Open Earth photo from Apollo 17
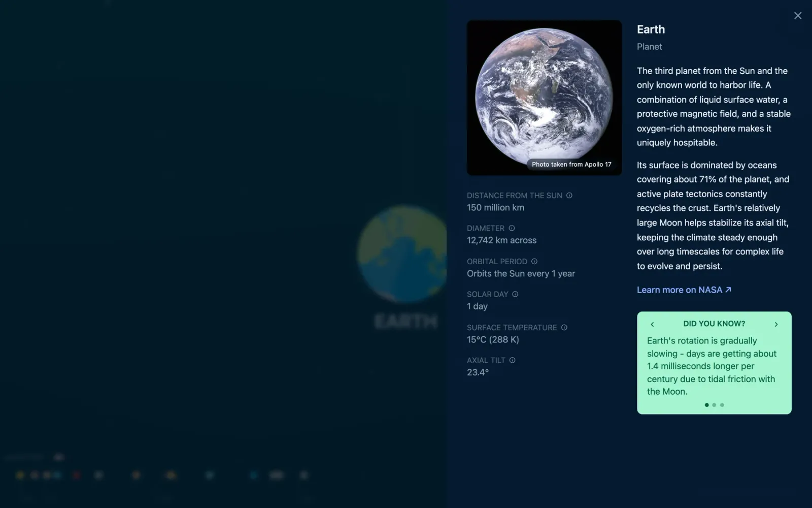 coord(544,98)
